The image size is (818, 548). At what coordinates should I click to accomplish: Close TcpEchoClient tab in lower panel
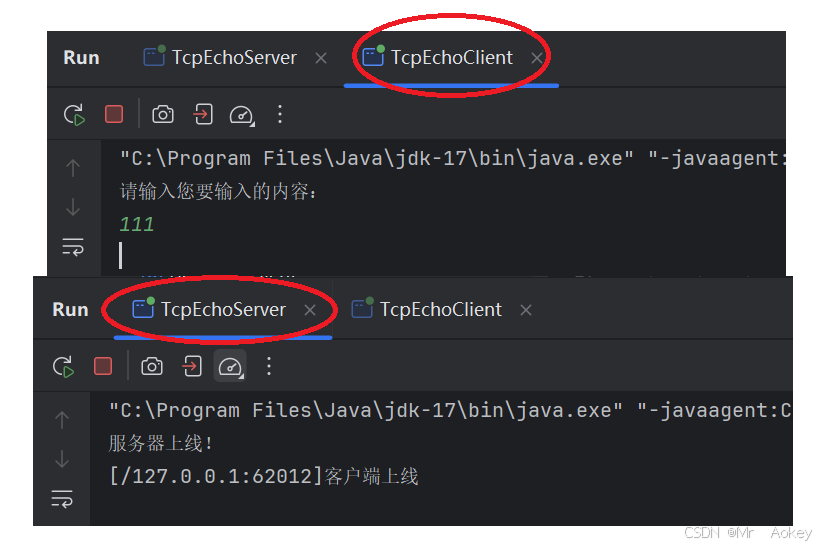tap(526, 310)
